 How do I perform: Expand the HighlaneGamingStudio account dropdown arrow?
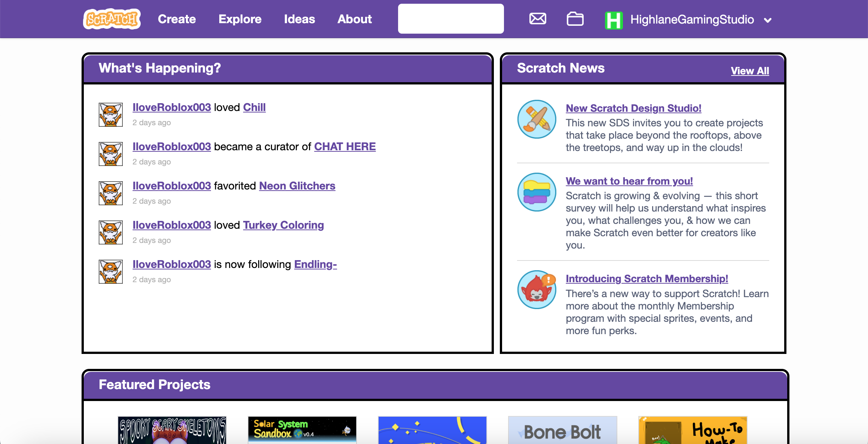pos(768,20)
